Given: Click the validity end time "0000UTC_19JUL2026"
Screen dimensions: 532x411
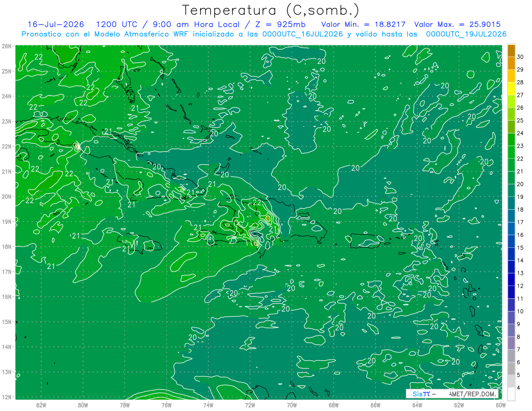Looking at the screenshot, I should (466, 34).
